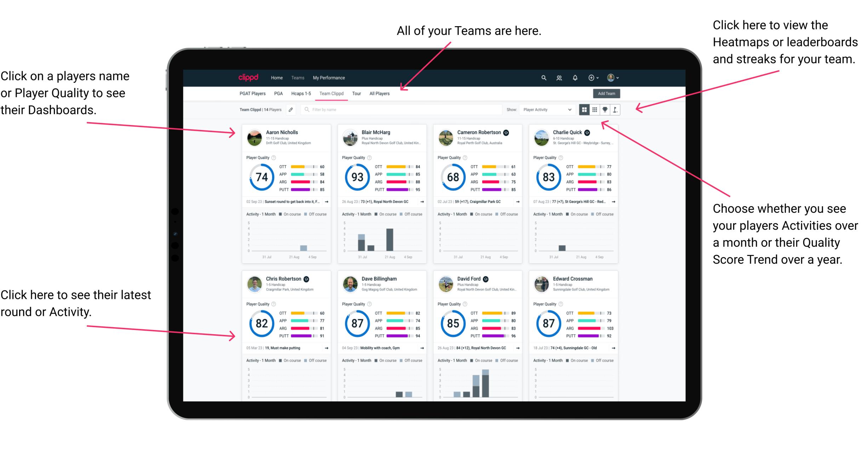868x467 pixels.
Task: Click the search magnifier icon
Action: point(542,78)
